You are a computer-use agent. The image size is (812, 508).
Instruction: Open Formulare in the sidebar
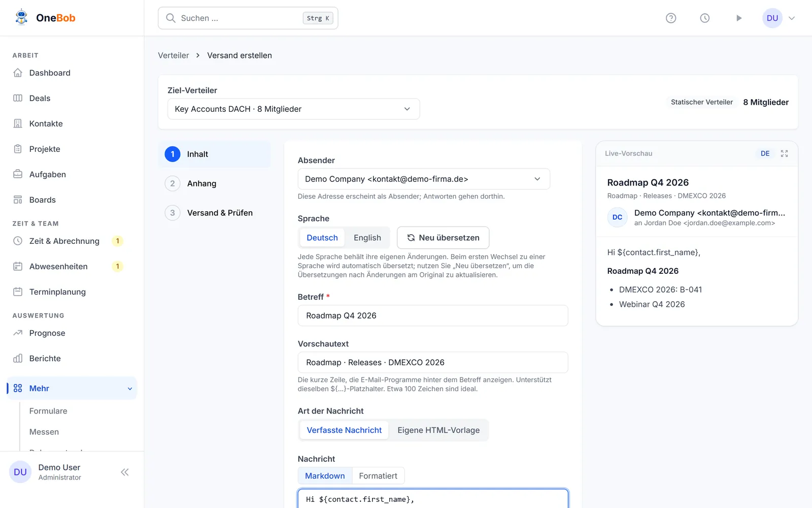48,411
